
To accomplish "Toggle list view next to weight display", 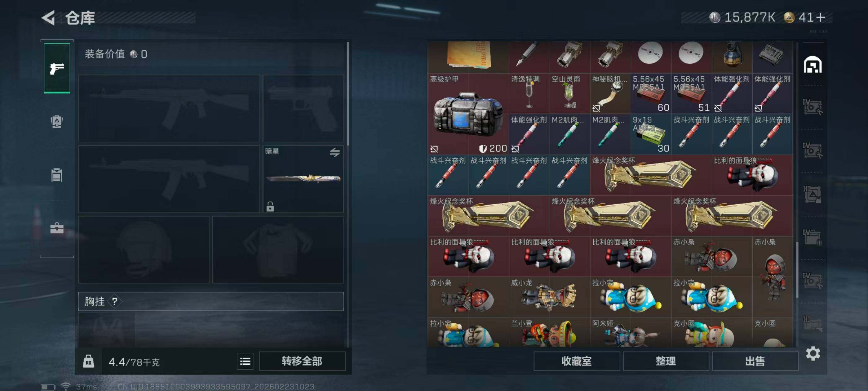I will (x=245, y=361).
